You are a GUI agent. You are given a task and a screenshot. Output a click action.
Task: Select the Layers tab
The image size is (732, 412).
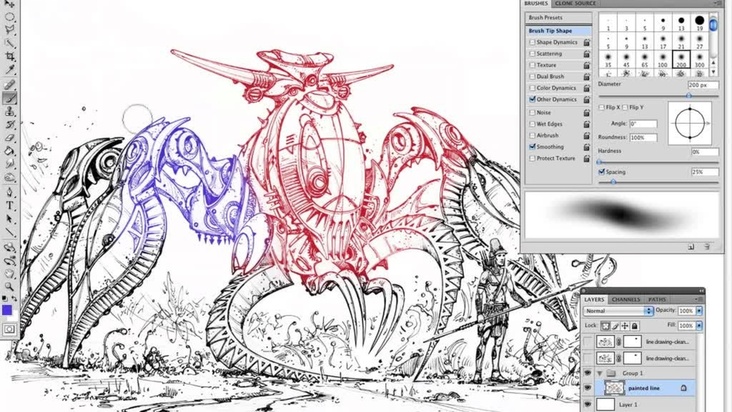pyautogui.click(x=594, y=300)
